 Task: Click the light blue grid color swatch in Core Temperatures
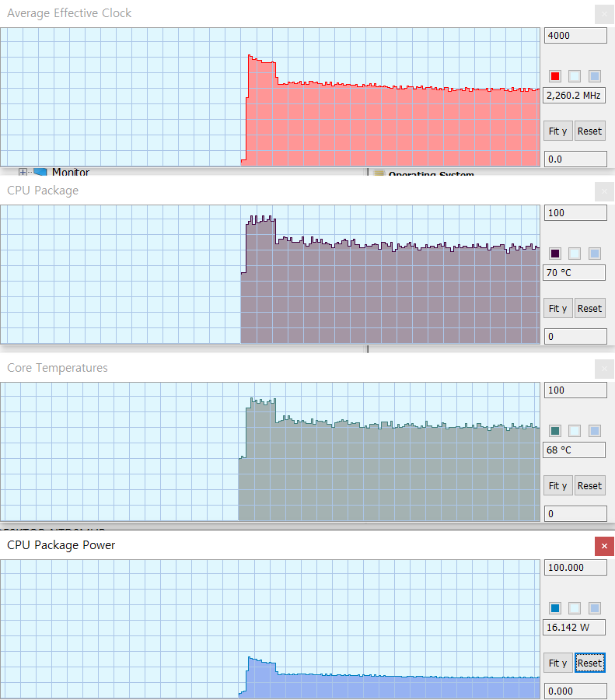click(x=595, y=431)
